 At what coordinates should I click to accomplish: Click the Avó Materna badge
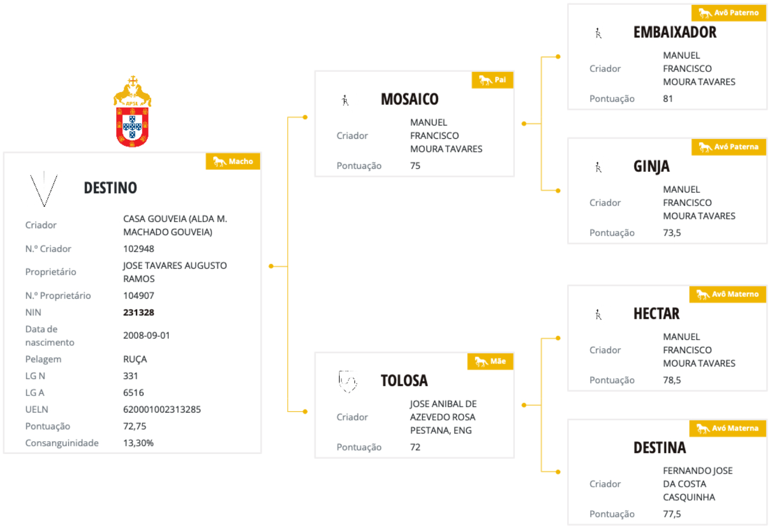point(727,428)
